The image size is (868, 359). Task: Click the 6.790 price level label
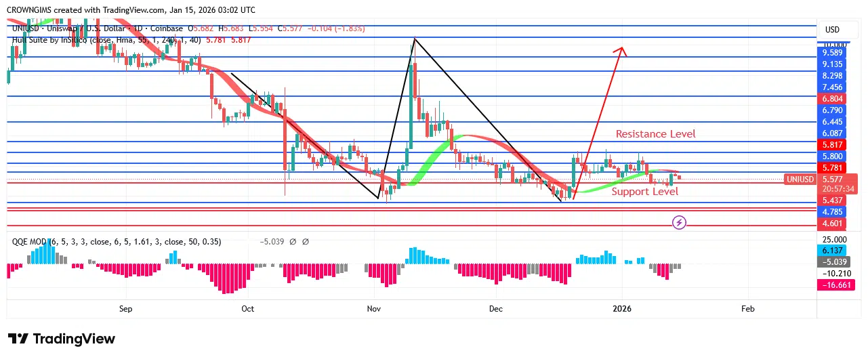(832, 110)
